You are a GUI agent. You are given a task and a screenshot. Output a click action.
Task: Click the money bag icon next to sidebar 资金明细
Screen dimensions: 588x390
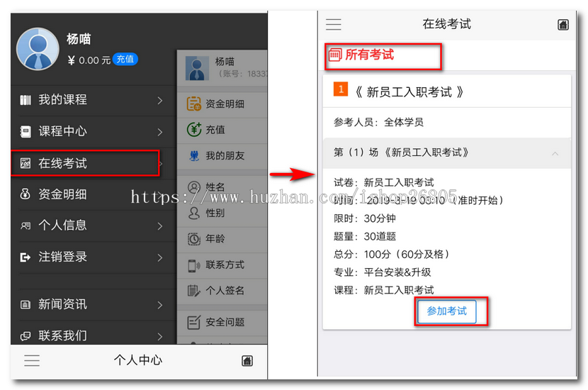point(25,194)
